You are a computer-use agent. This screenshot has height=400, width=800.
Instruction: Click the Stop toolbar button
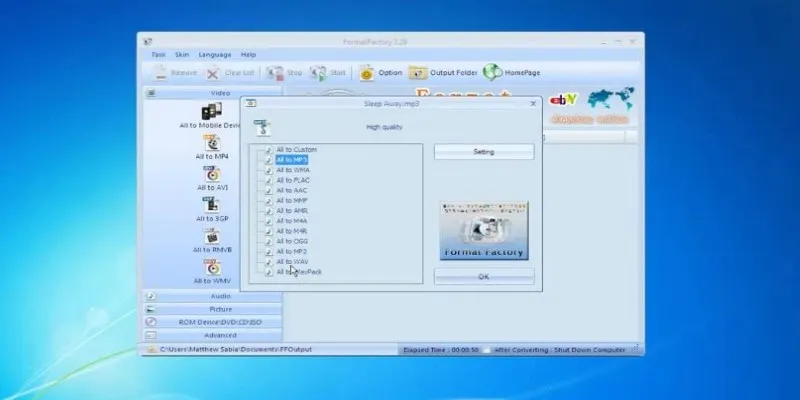pos(284,73)
